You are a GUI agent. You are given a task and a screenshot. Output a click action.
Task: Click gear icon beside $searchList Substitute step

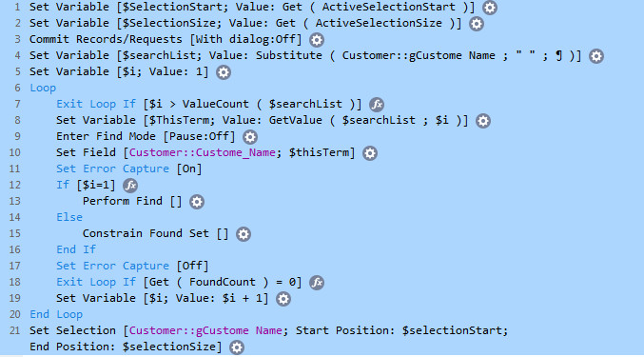pos(595,56)
